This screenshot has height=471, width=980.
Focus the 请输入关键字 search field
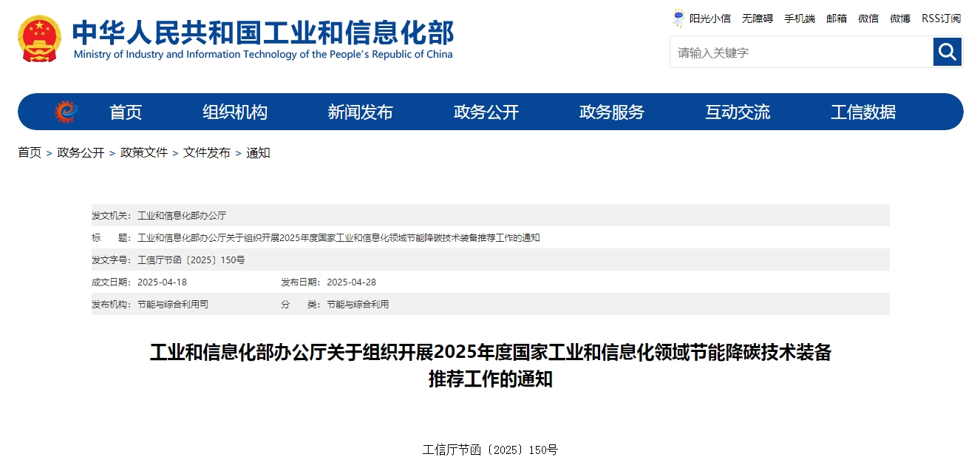pos(801,52)
